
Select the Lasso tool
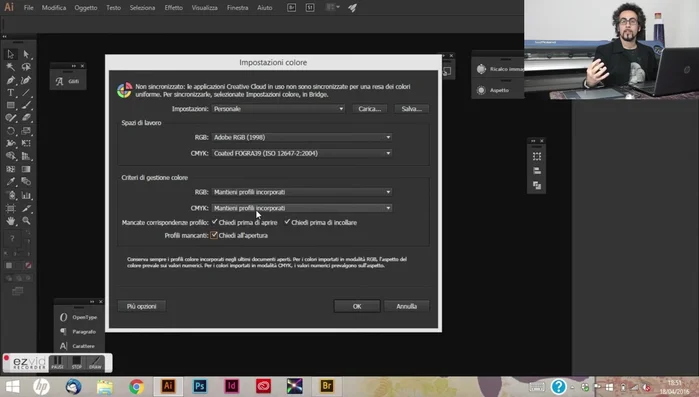click(26, 67)
